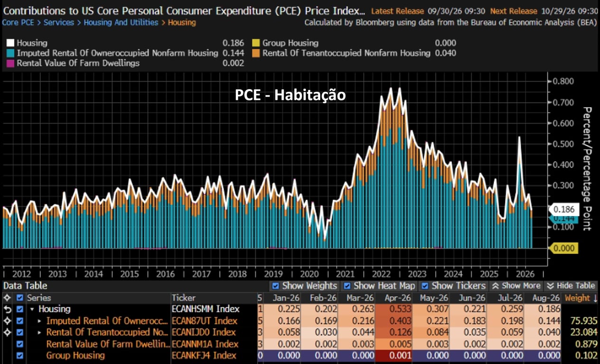The width and height of the screenshot is (600, 364).
Task: Click Hide Table to collapse data table
Action: click(x=571, y=286)
